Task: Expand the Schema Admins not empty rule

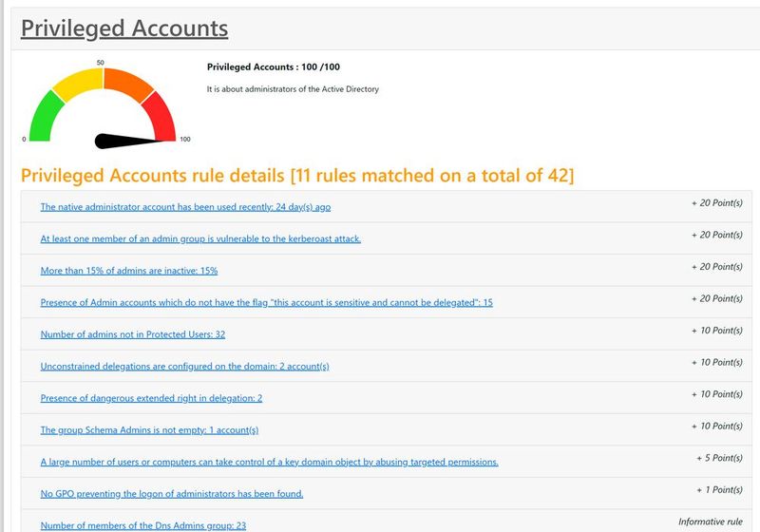Action: point(149,429)
